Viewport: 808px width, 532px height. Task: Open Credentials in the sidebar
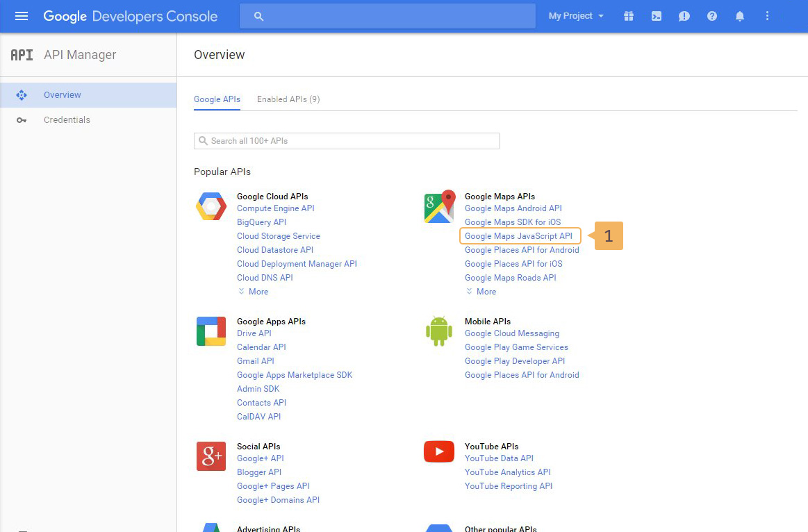pyautogui.click(x=67, y=120)
